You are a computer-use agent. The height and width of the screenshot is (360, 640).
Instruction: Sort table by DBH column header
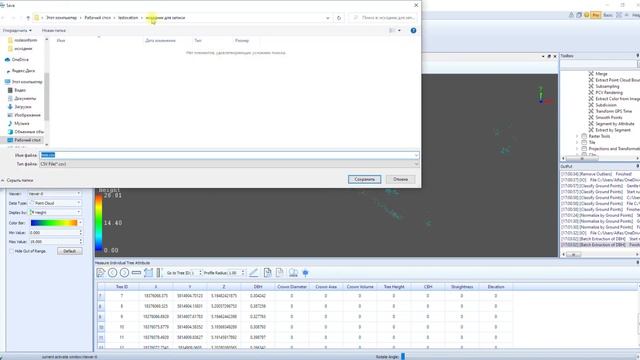pos(258,287)
